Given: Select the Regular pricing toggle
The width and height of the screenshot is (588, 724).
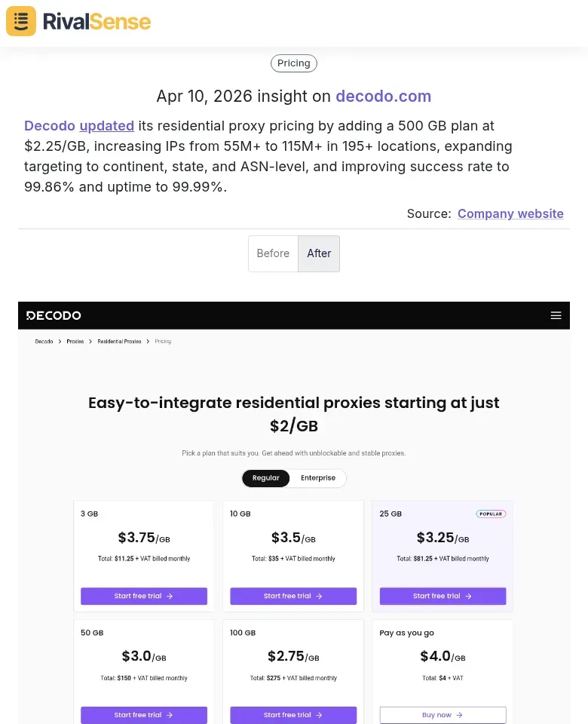Looking at the screenshot, I should pyautogui.click(x=265, y=478).
